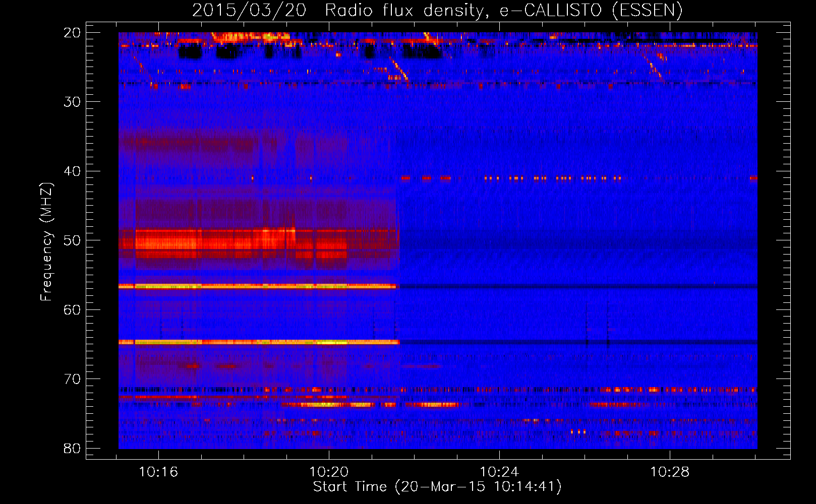The width and height of the screenshot is (816, 504).
Task: Click the time tick label "10:28"
Action: pos(670,472)
